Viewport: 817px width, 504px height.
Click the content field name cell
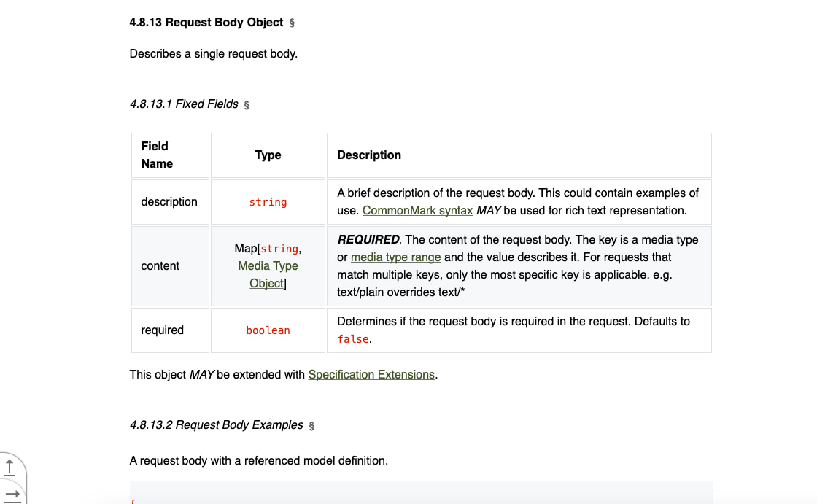pos(160,266)
